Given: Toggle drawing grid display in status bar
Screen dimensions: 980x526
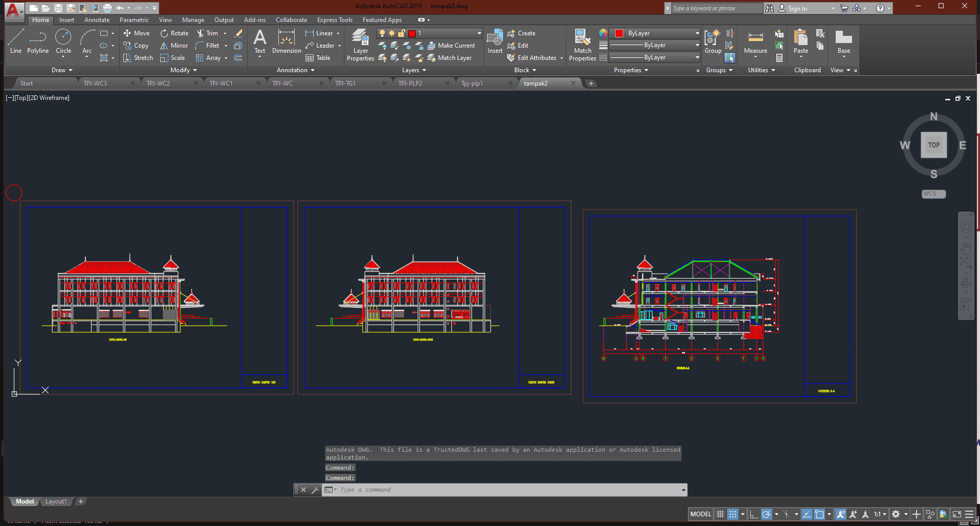Looking at the screenshot, I should [720, 514].
